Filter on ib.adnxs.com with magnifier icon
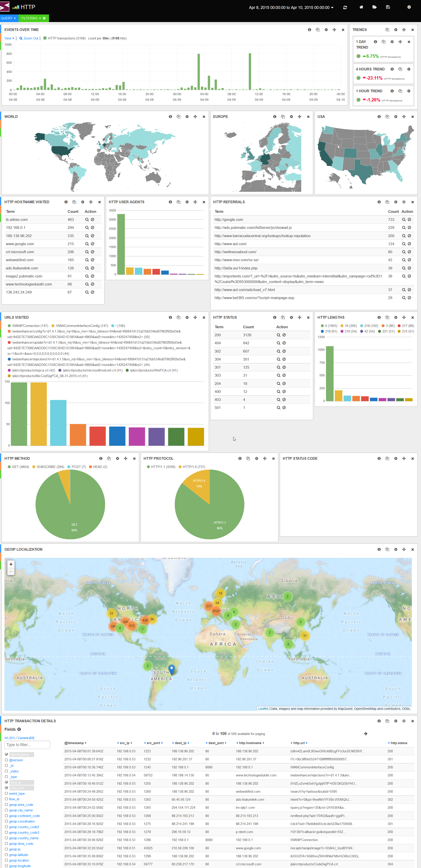This screenshot has height=868, width=421. click(x=87, y=220)
